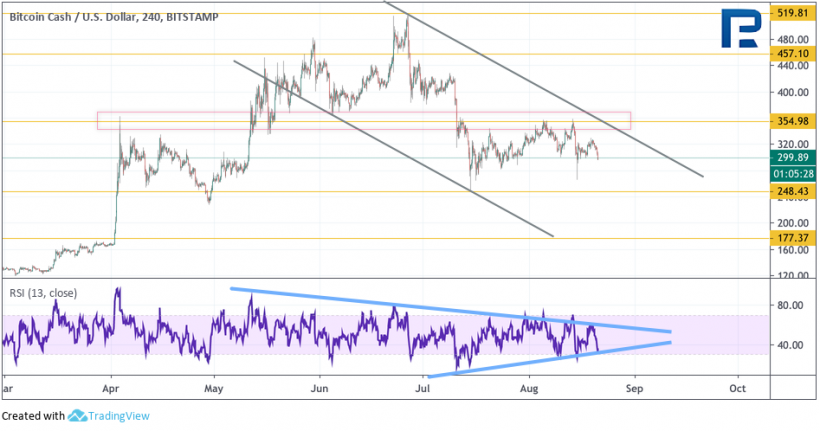Click the 200.00 price axis tick
This screenshot has width=820, height=431.
click(x=793, y=223)
